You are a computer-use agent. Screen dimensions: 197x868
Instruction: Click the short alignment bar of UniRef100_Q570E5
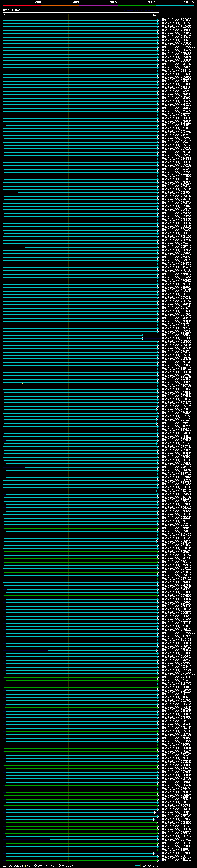point(104,840)
